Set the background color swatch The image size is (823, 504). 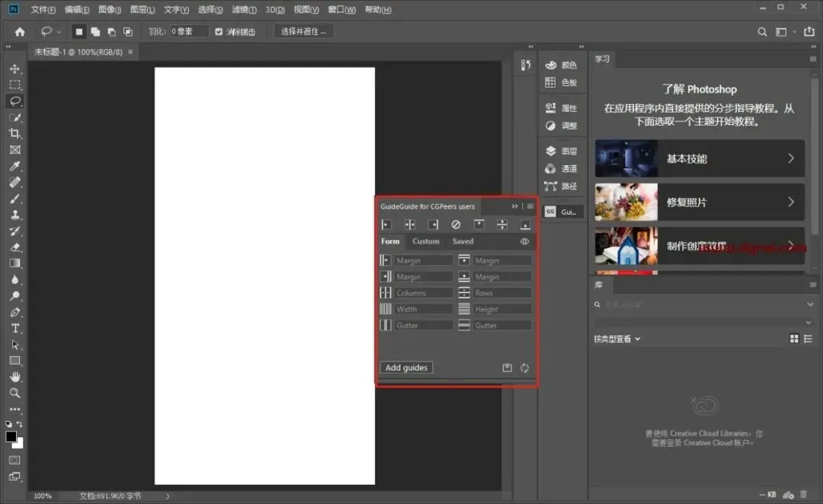click(20, 445)
